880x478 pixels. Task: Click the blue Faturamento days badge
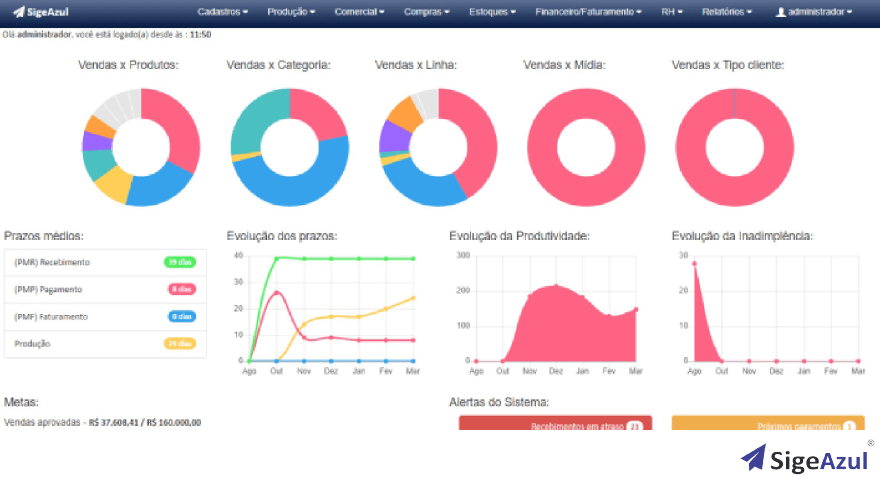pos(181,316)
